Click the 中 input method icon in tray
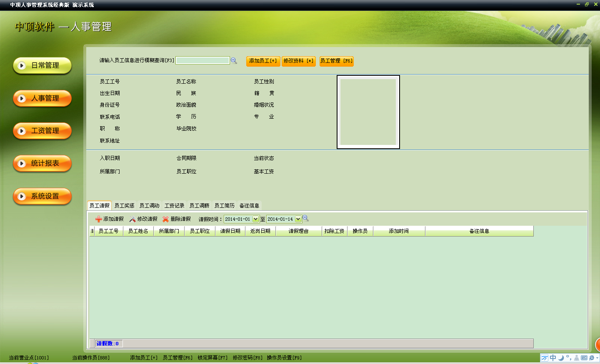Viewport: 600px width, 364px height. point(553,358)
